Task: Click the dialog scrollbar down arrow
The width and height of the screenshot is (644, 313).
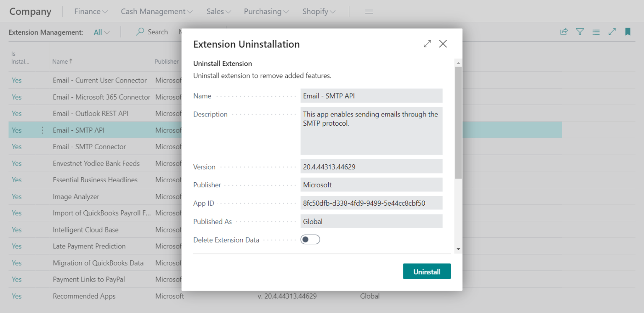Action: [x=458, y=249]
